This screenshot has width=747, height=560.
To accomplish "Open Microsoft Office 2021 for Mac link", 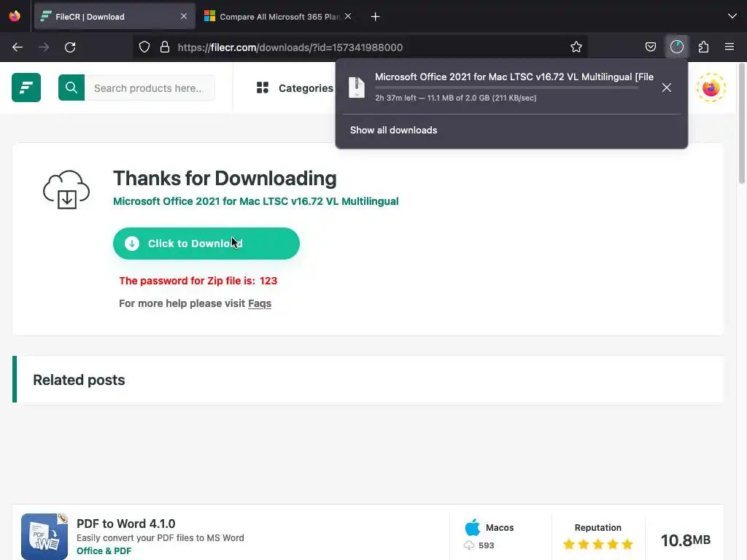I will [x=256, y=201].
